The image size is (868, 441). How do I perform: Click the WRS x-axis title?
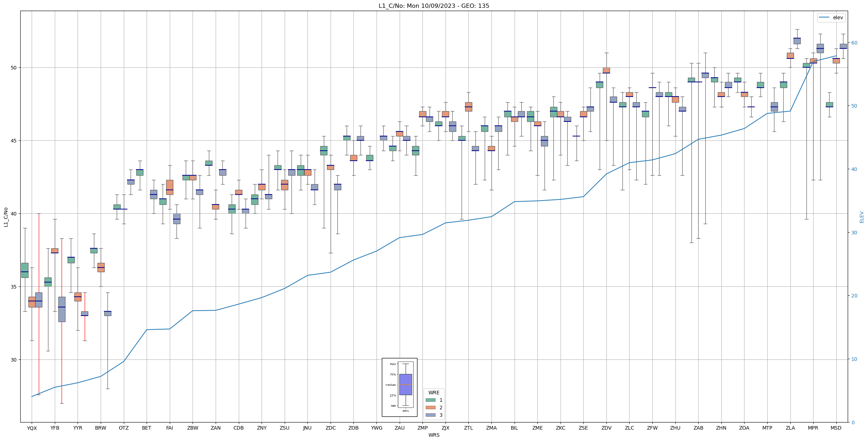[433, 435]
